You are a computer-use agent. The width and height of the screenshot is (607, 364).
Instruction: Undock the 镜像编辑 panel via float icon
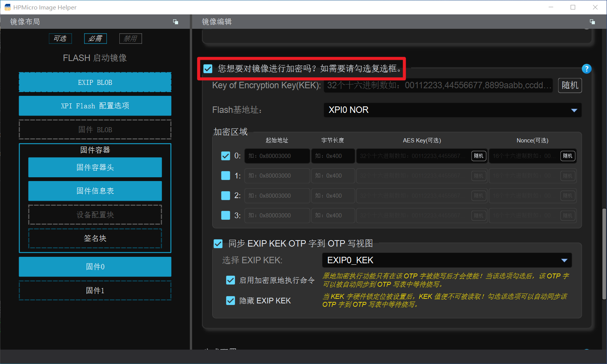pos(592,22)
